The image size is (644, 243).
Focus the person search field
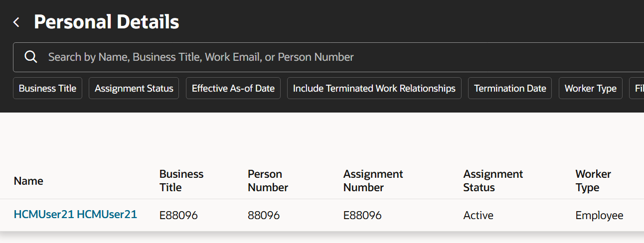tap(299, 57)
